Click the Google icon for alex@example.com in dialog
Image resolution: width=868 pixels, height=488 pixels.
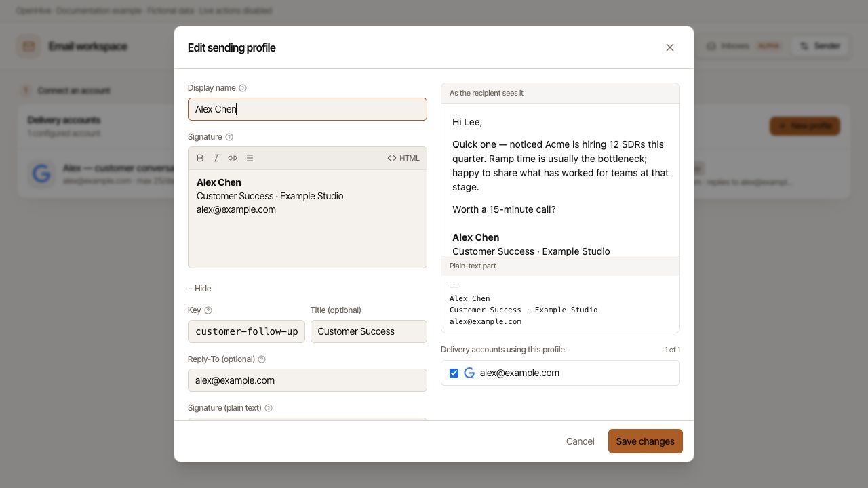click(469, 373)
